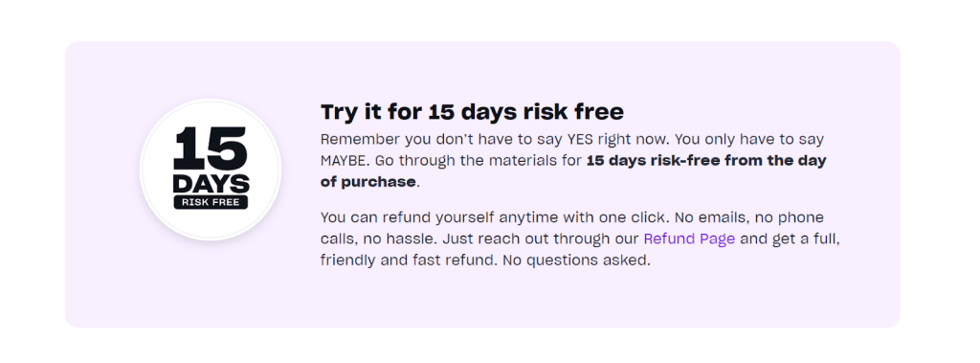
Task: Click the large 15 numeral in the badge
Action: 211,148
